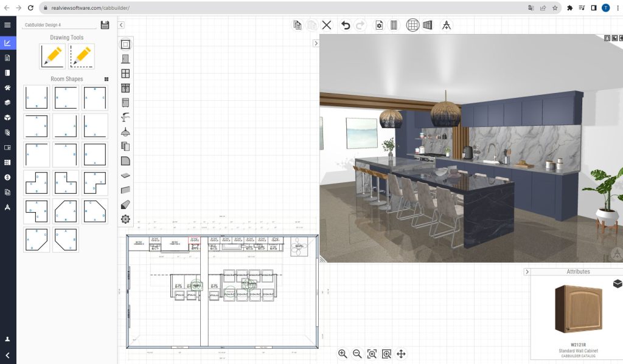
Task: Open browser extensions puzzle icon
Action: [x=569, y=7]
